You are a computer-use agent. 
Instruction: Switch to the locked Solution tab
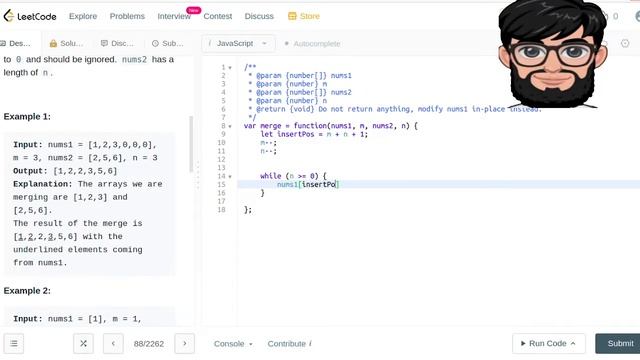pos(67,43)
